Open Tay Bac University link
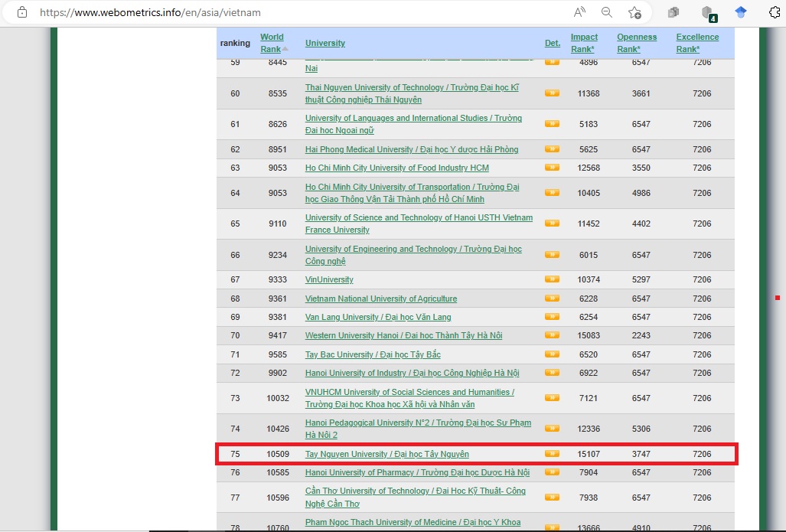786x532 pixels. pyautogui.click(x=373, y=354)
